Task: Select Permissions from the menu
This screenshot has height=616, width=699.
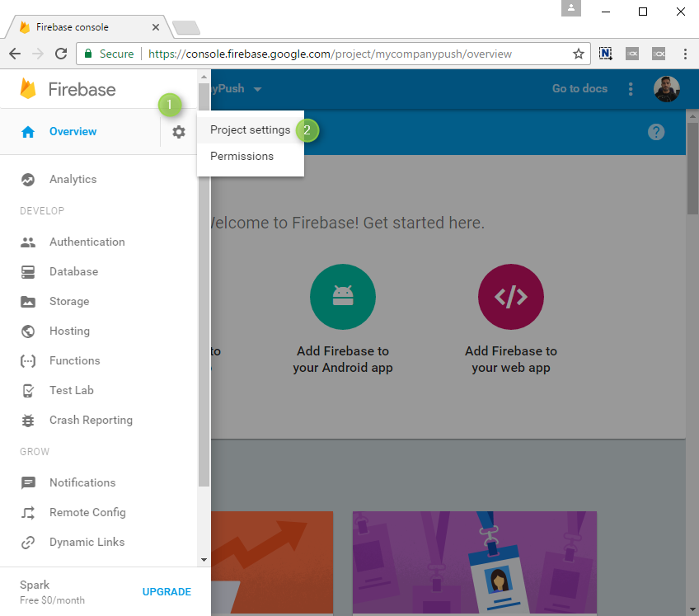Action: (250, 156)
